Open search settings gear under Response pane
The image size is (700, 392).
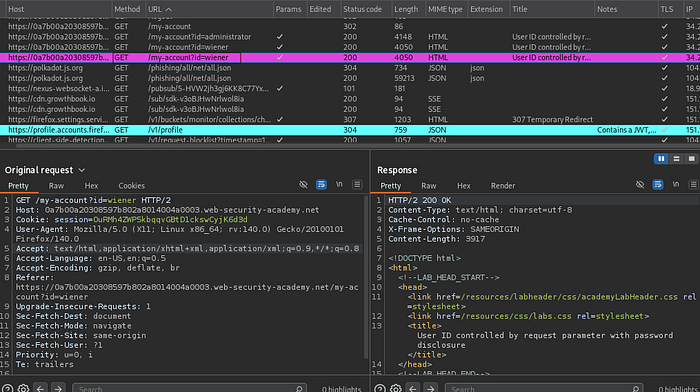click(x=396, y=388)
